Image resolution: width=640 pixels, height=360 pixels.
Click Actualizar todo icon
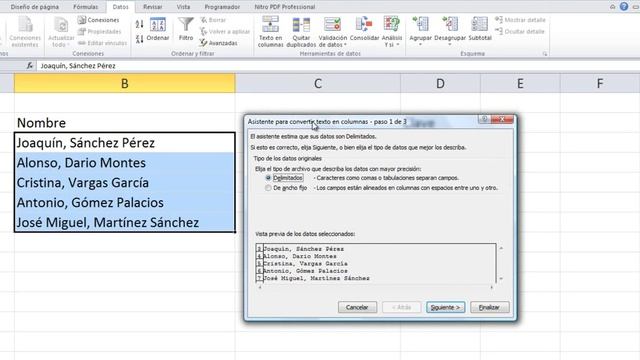click(x=61, y=25)
